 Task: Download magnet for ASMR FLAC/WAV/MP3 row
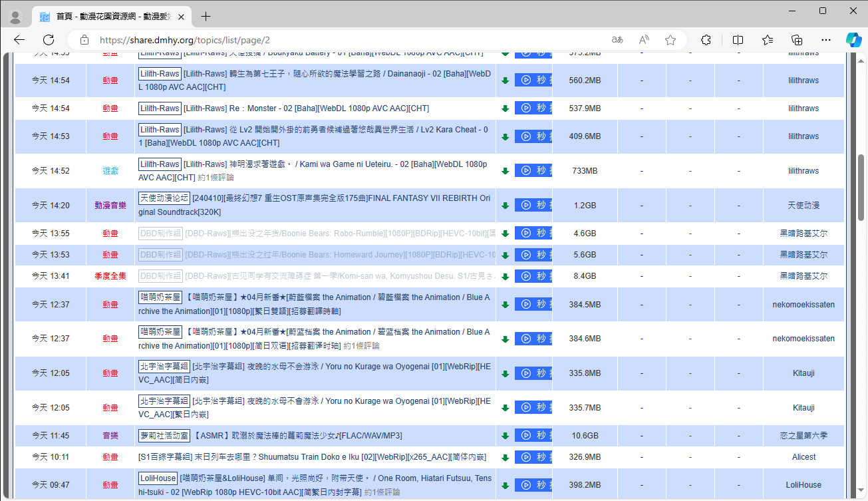[505, 436]
